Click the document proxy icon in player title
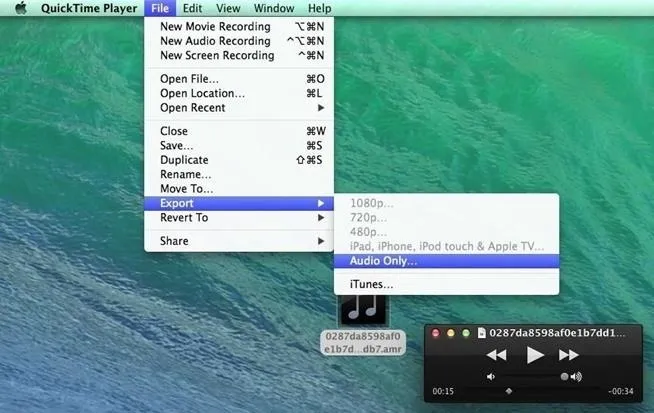Image resolution: width=654 pixels, height=413 pixels. pos(482,332)
